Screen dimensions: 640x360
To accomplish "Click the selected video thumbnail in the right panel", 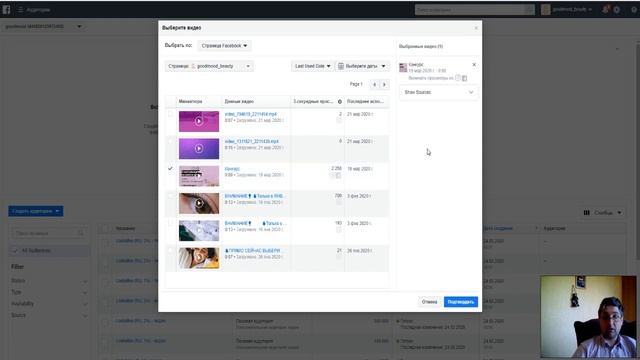I will point(403,68).
